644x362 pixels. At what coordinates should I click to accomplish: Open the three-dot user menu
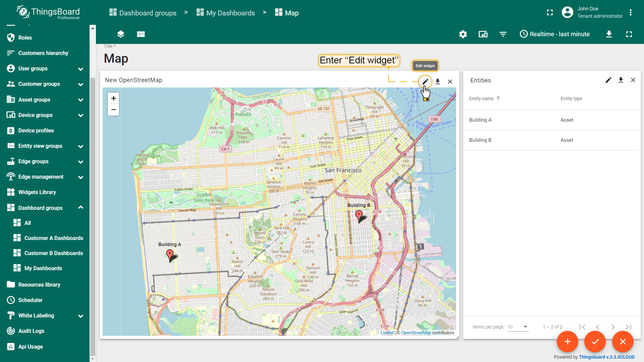tap(631, 12)
